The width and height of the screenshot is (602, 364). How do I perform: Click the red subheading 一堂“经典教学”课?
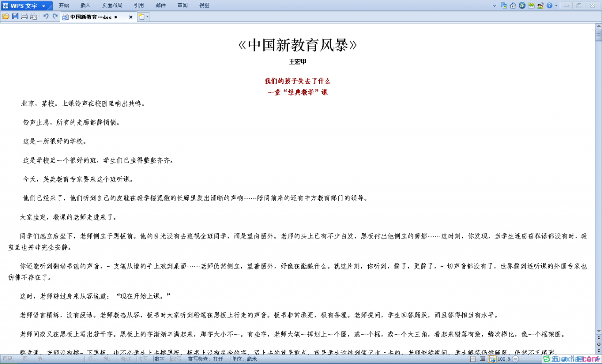297,92
